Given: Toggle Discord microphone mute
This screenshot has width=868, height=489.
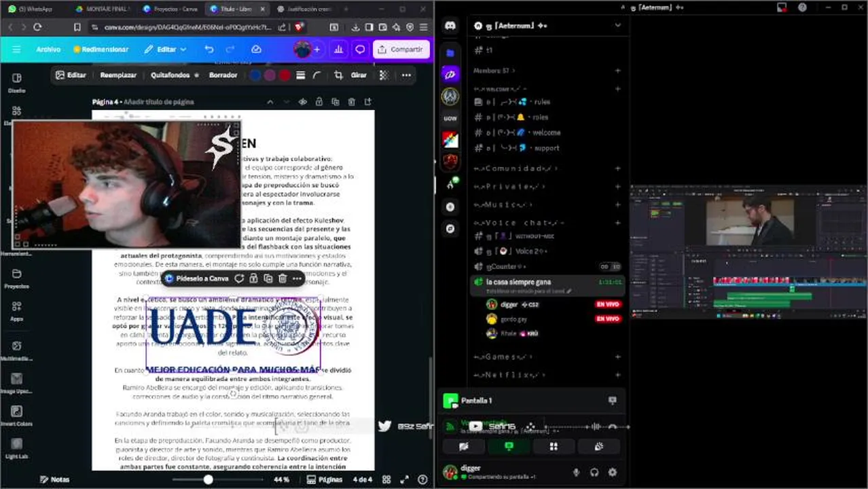Looking at the screenshot, I should point(577,472).
